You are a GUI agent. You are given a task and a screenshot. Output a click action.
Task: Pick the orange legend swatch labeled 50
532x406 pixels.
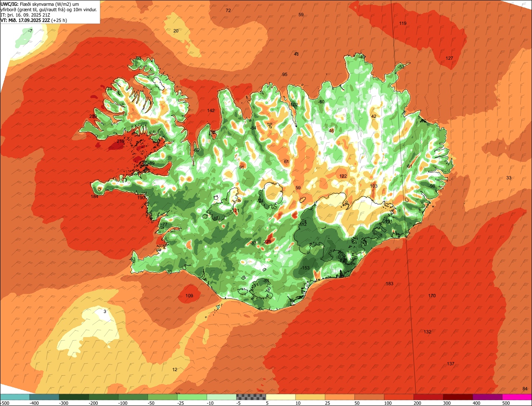tap(369, 397)
